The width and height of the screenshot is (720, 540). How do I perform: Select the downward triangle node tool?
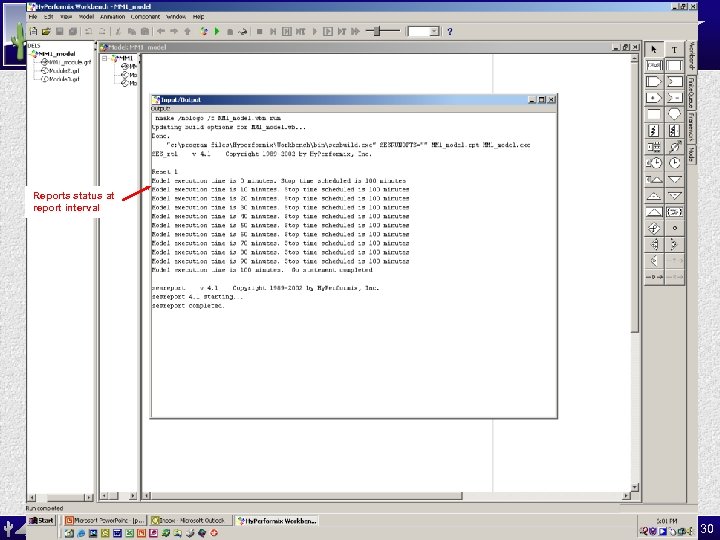[674, 179]
